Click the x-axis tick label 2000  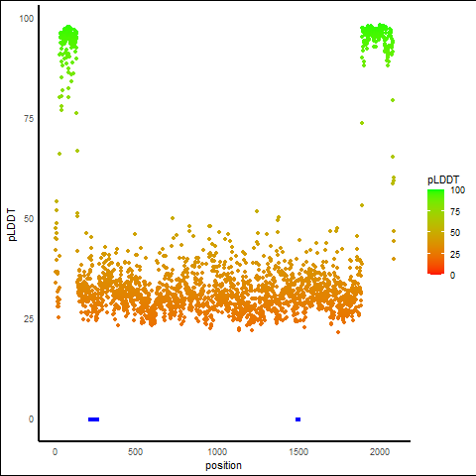(380, 451)
